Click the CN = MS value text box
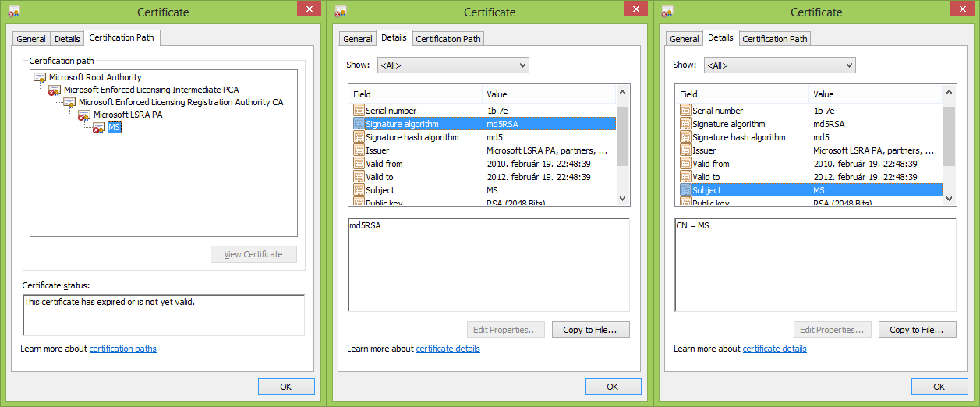The image size is (980, 407). [815, 265]
